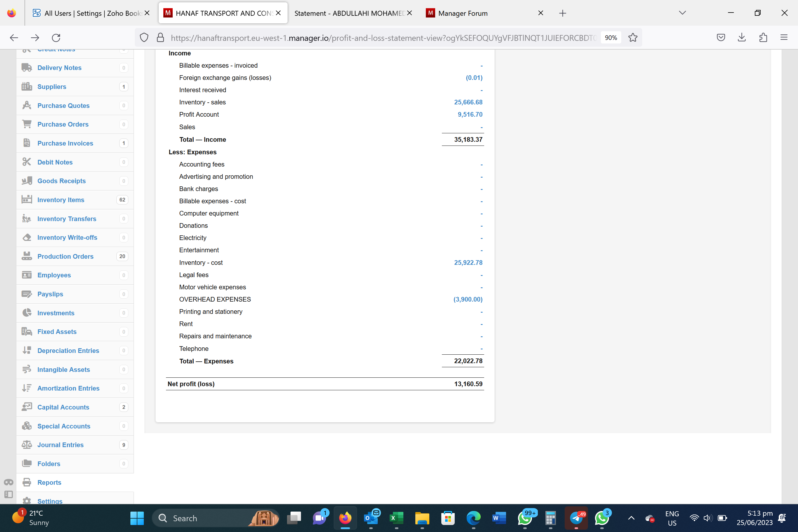
Task: Open Excel from the Windows taskbar
Action: click(396, 518)
